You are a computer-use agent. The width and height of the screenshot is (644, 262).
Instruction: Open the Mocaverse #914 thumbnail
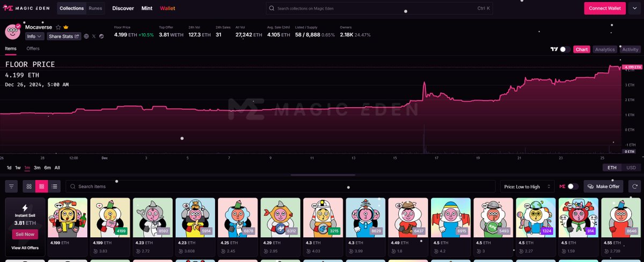coord(578,218)
